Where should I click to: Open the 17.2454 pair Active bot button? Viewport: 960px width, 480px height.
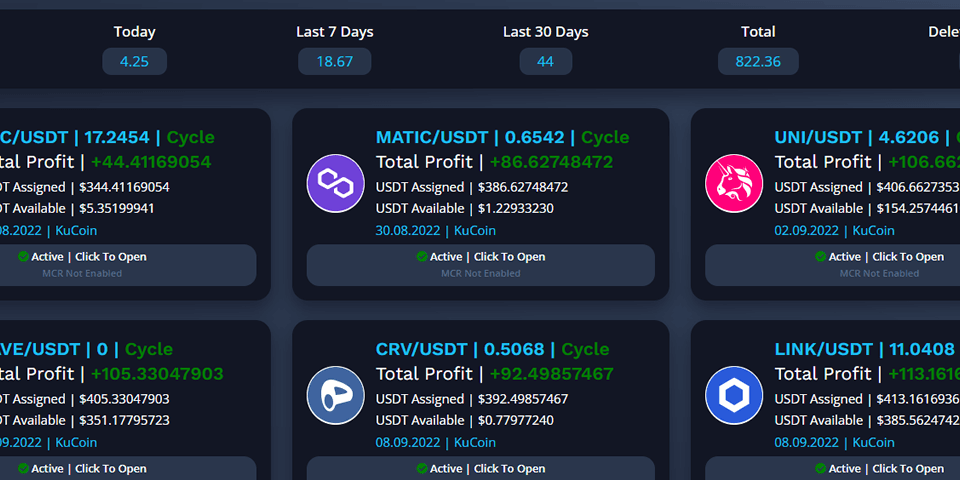pos(128,265)
